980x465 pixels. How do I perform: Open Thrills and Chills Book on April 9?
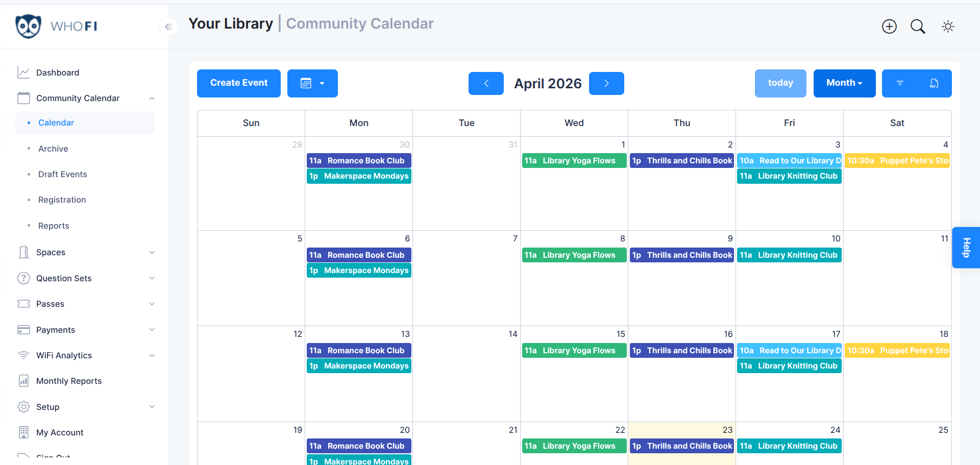[682, 255]
